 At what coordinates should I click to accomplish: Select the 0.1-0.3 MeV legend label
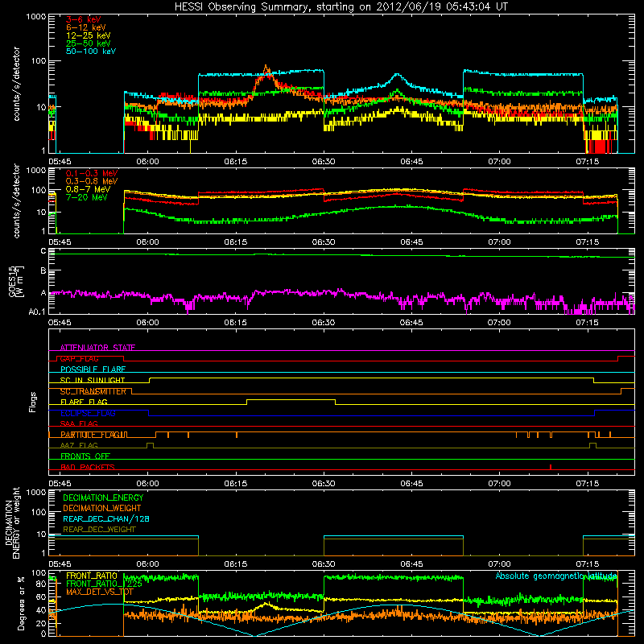coord(92,173)
